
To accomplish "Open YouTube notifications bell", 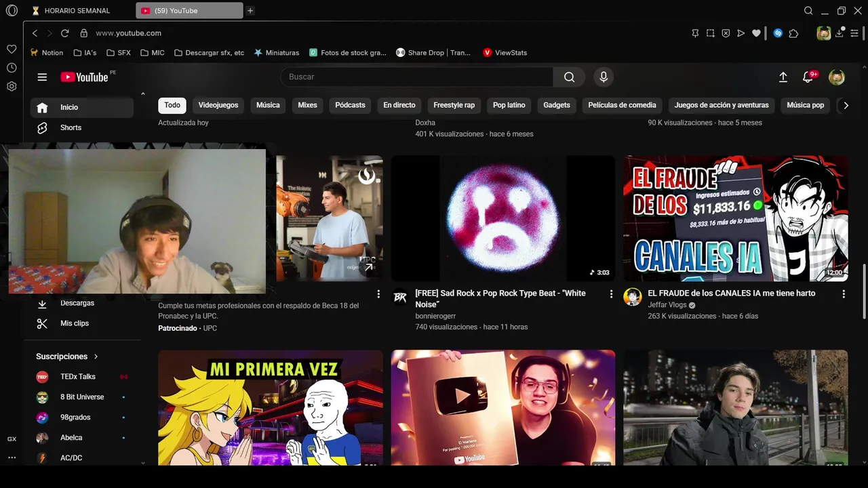I will click(x=808, y=77).
